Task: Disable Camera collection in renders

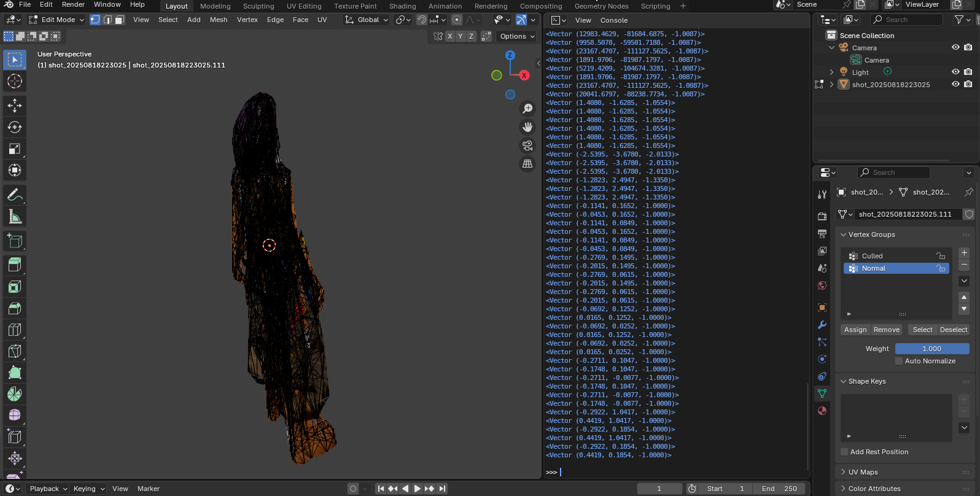Action: point(968,47)
